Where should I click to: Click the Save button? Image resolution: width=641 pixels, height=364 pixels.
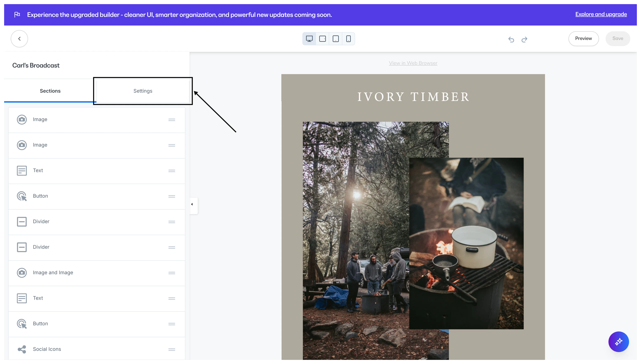pyautogui.click(x=618, y=38)
